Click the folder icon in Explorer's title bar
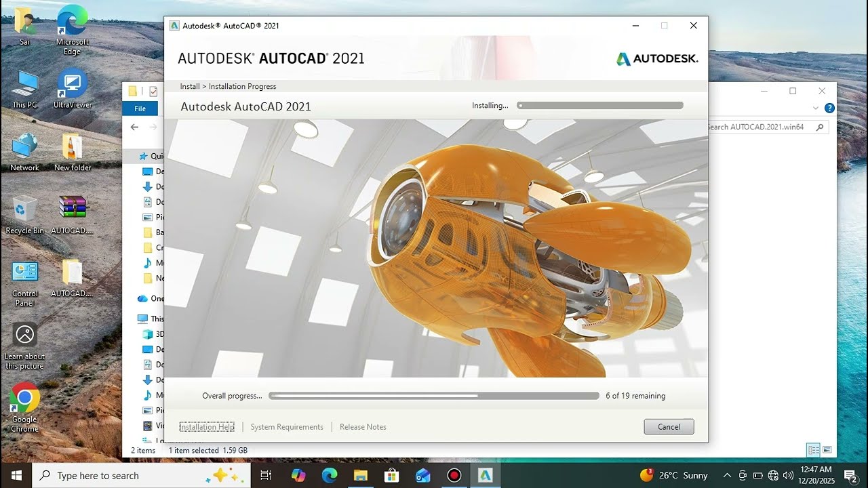This screenshot has width=868, height=488. (133, 91)
